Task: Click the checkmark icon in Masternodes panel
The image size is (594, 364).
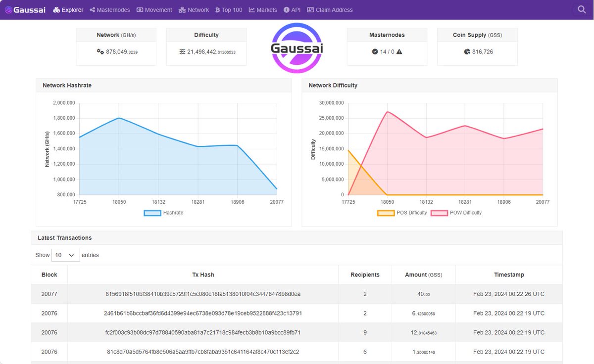Action: point(375,51)
